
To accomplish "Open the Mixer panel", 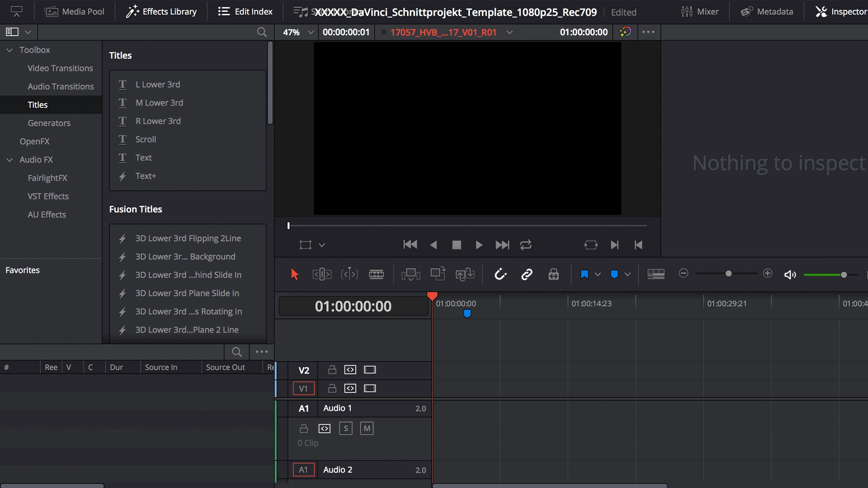I will pos(700,12).
